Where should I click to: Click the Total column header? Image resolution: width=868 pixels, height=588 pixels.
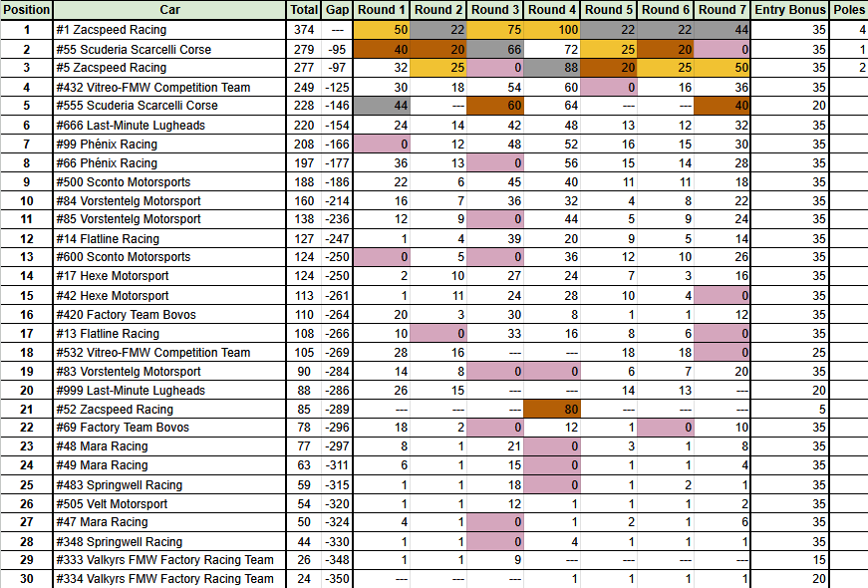(x=304, y=10)
